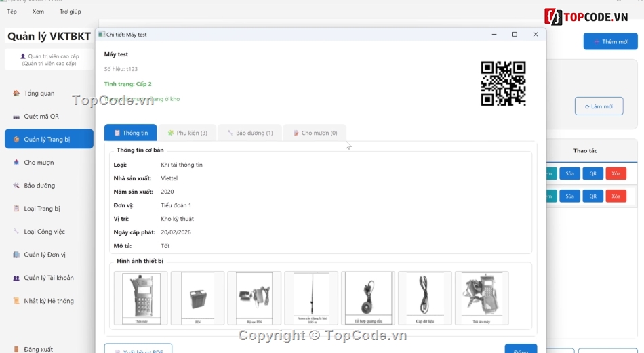
Task: Click the Thêm mới button
Action: [x=611, y=41]
